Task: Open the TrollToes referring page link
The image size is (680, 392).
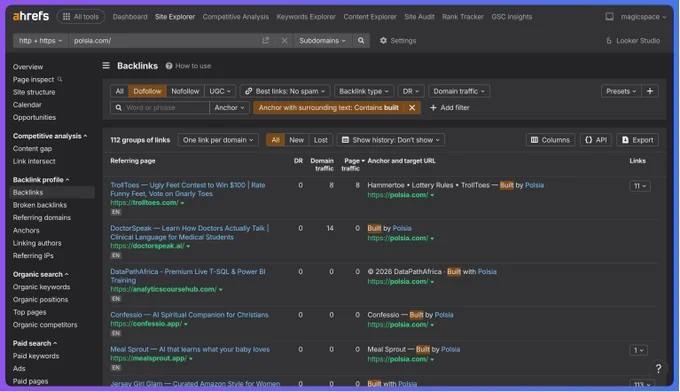Action: coord(187,189)
